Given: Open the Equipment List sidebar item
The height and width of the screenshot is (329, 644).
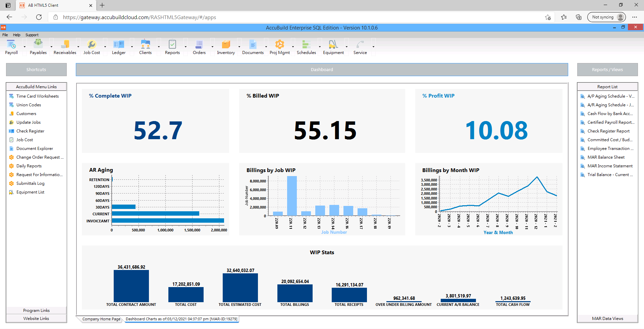Looking at the screenshot, I should pyautogui.click(x=30, y=192).
